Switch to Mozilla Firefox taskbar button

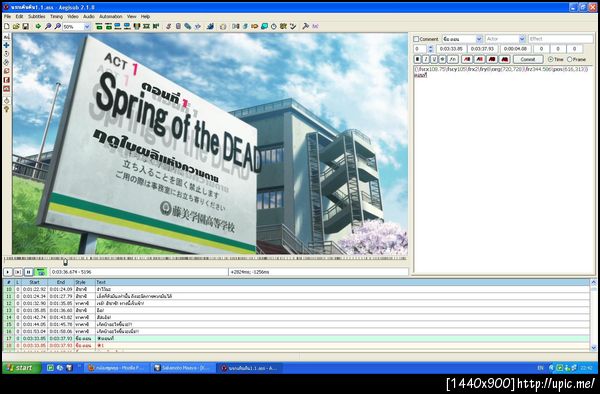(117, 368)
